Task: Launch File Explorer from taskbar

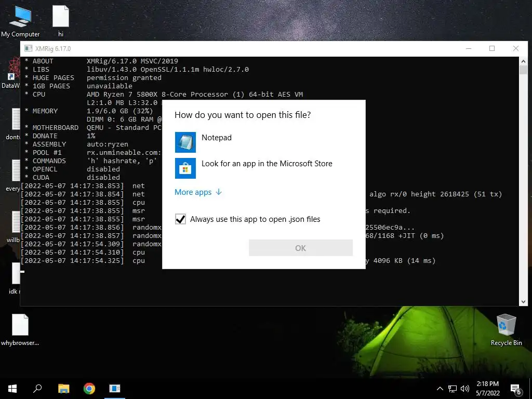Action: pos(63,389)
